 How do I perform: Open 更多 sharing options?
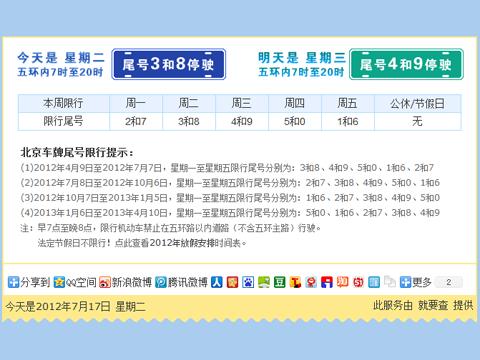click(422, 282)
